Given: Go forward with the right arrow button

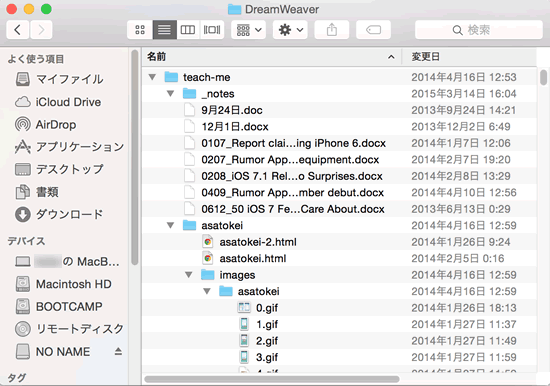Looking at the screenshot, I should 41,30.
